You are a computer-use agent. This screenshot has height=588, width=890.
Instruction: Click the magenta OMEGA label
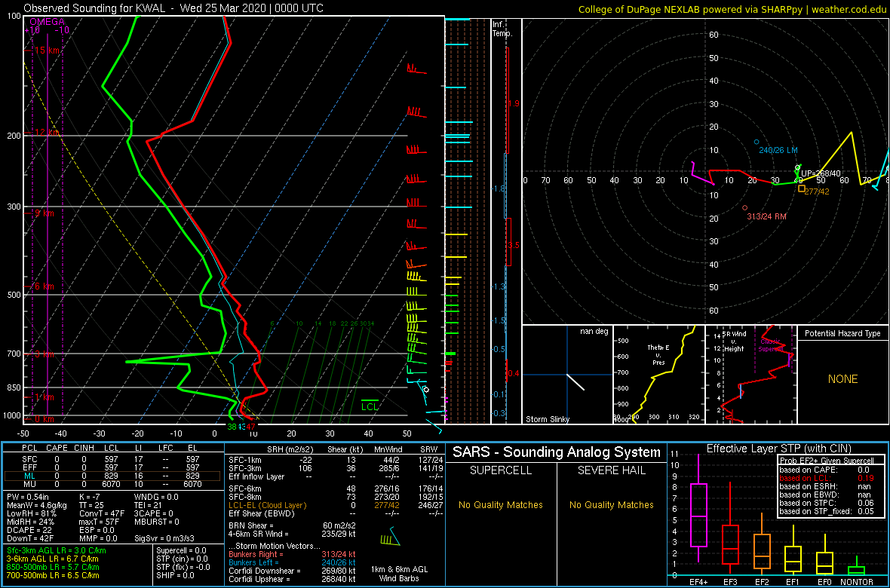click(46, 22)
